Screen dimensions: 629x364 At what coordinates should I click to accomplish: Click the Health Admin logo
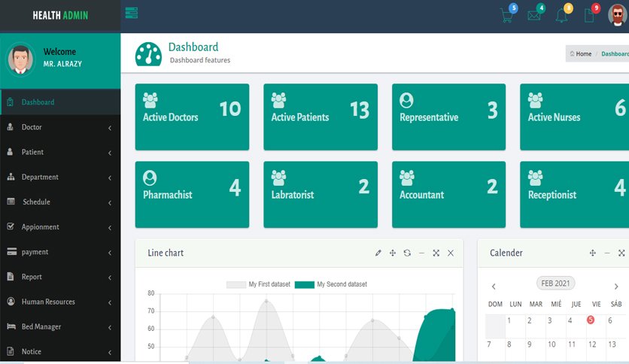click(x=60, y=15)
